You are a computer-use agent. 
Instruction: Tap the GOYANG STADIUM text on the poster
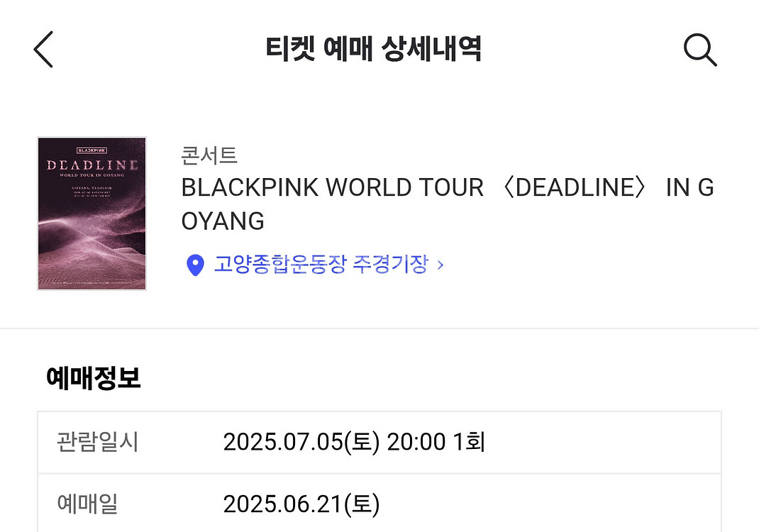(x=92, y=188)
